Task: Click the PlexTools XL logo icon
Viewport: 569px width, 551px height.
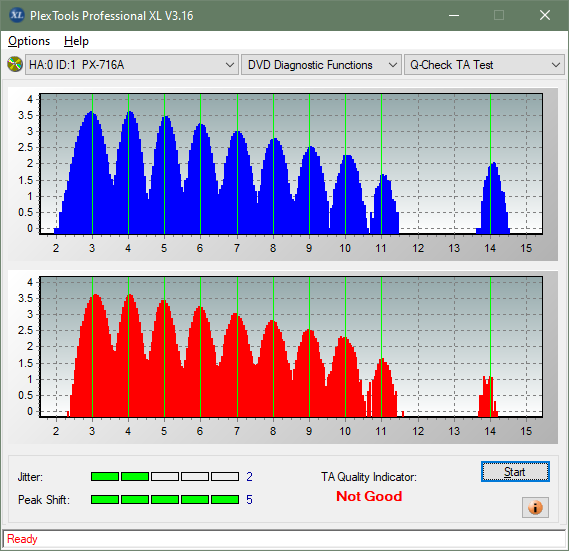Action: (17, 15)
